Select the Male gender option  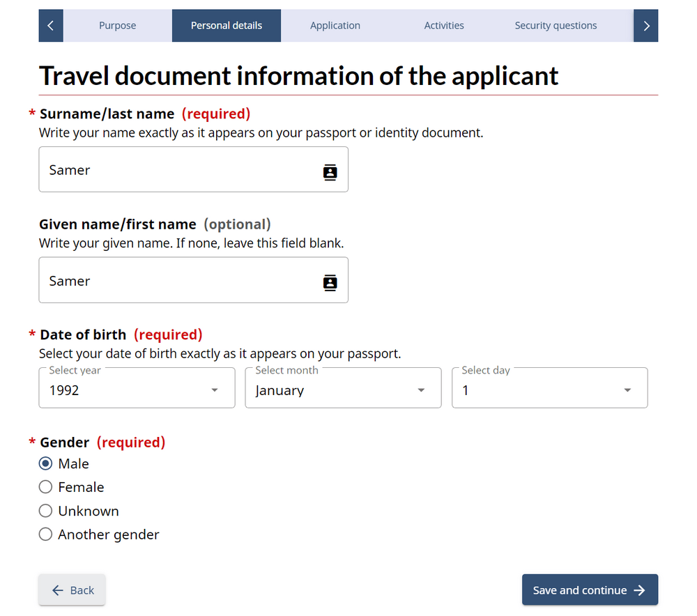[46, 464]
